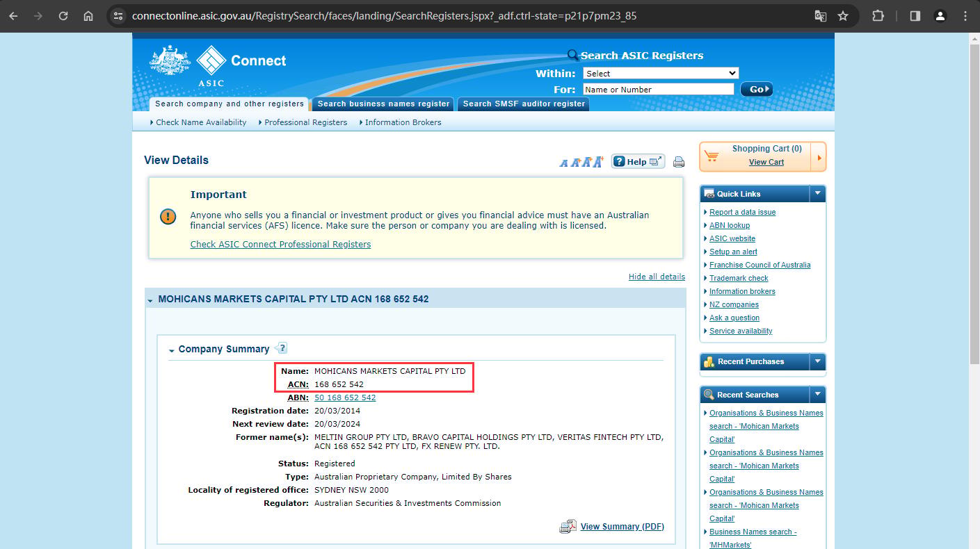The width and height of the screenshot is (980, 549).
Task: Collapse the Company Summary section
Action: click(172, 350)
